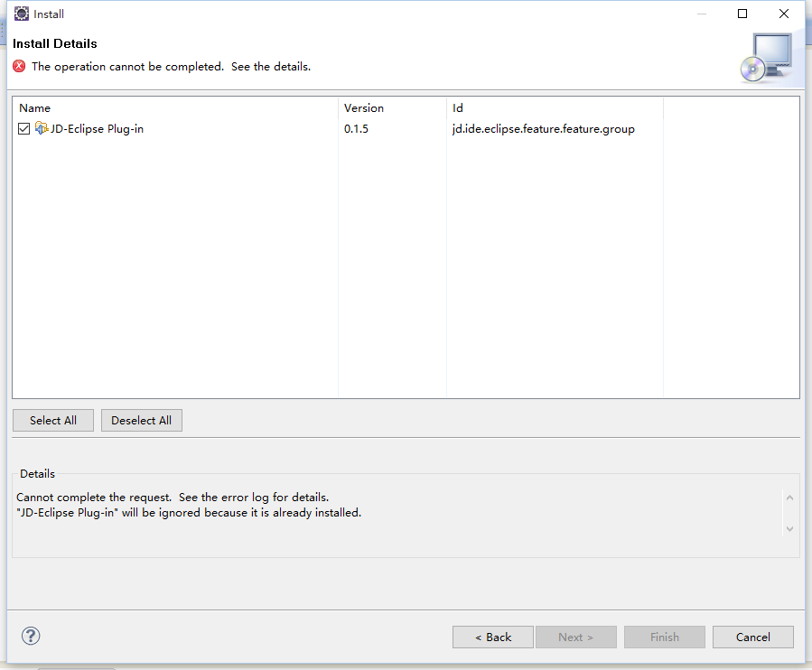This screenshot has width=812, height=670.
Task: Maximize the Install dialog
Action: 742,14
